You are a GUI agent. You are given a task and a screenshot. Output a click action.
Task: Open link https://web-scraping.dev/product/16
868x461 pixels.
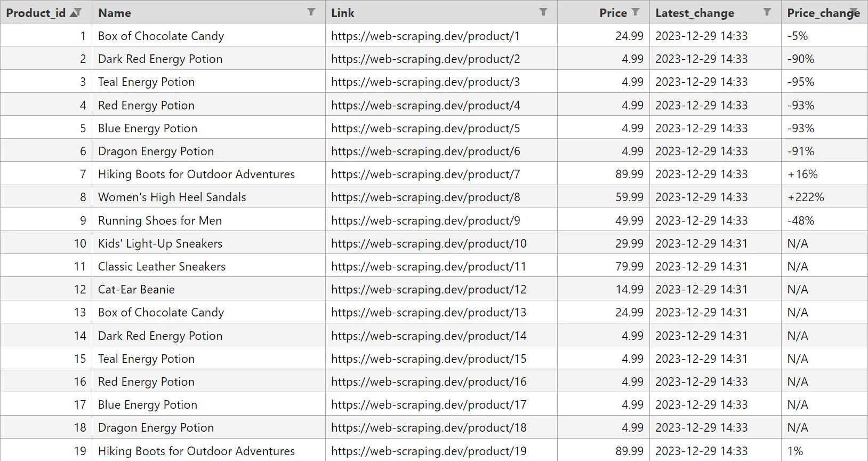tap(429, 381)
